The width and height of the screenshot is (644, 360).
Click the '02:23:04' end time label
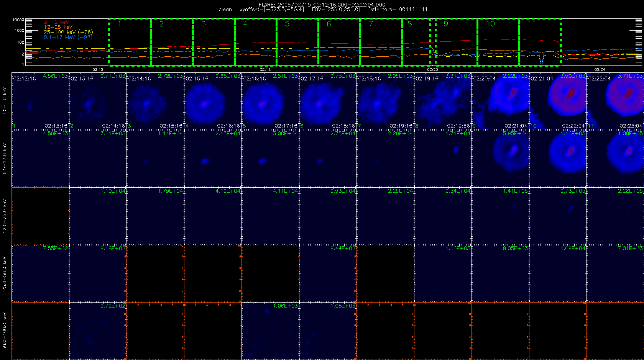(x=631, y=126)
